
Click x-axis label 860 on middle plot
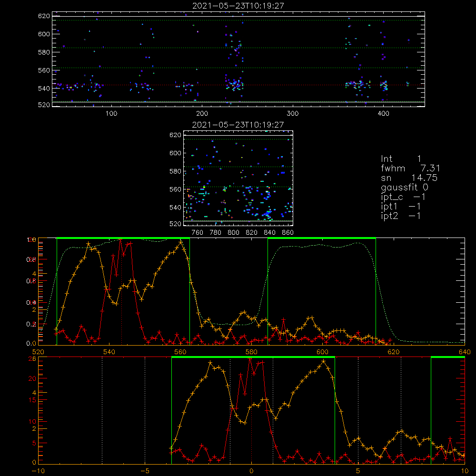click(288, 233)
